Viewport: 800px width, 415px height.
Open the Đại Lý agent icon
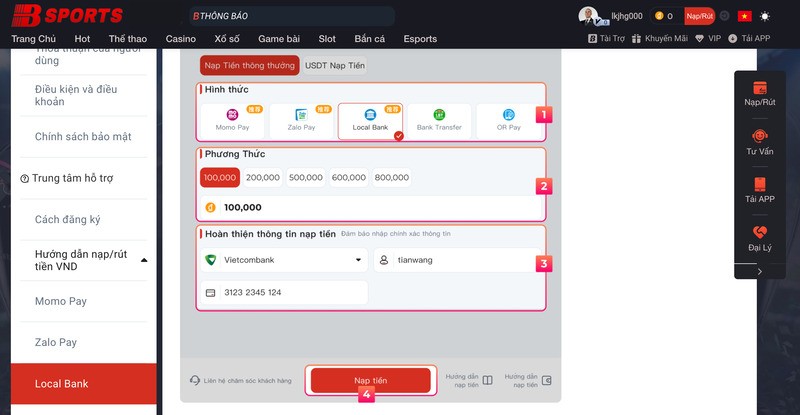pos(760,237)
